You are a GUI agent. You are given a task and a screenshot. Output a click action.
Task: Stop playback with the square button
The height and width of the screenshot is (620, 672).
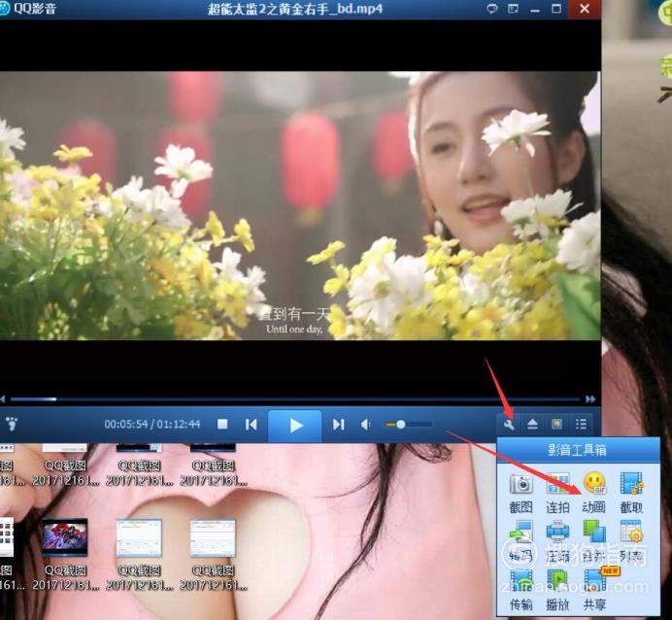[222, 424]
